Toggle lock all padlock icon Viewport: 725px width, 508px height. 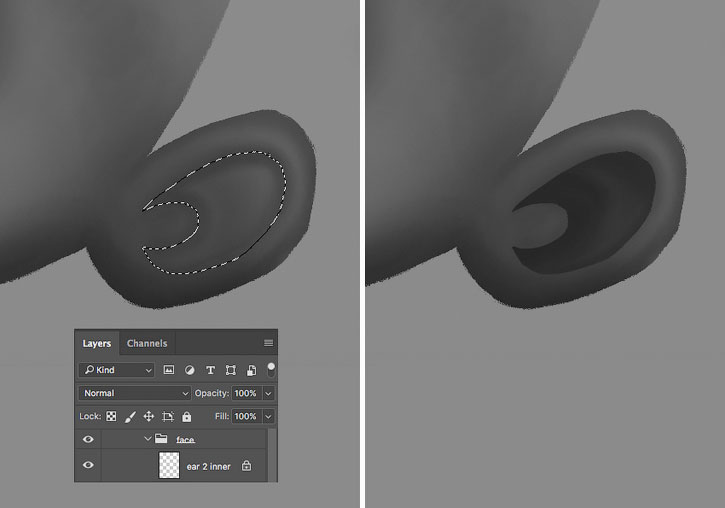pos(186,416)
